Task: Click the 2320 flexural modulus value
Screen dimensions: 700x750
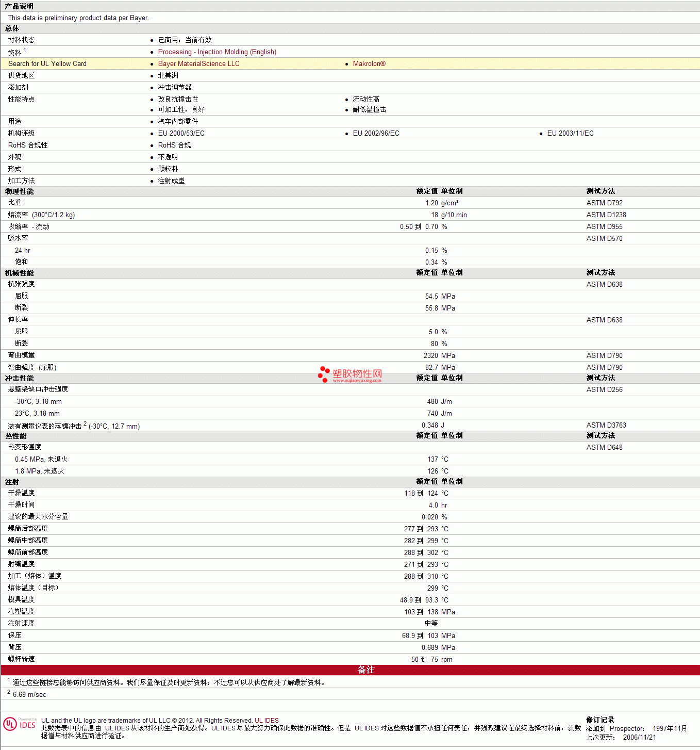Action: coord(431,356)
